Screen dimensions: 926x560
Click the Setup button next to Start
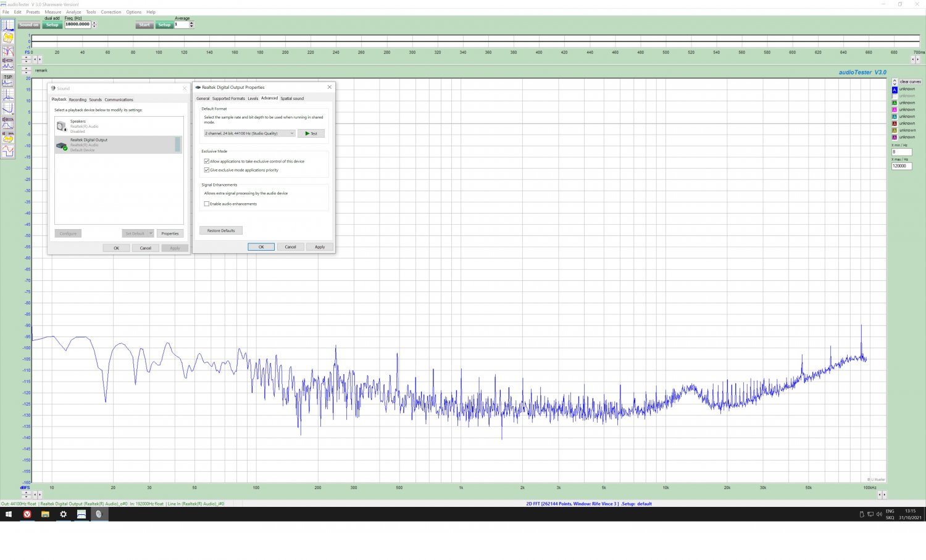(164, 25)
